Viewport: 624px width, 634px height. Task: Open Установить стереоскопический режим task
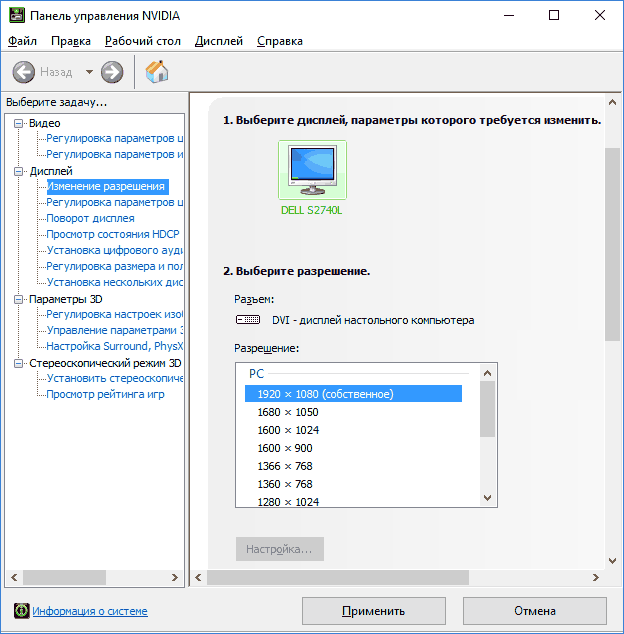(x=114, y=378)
